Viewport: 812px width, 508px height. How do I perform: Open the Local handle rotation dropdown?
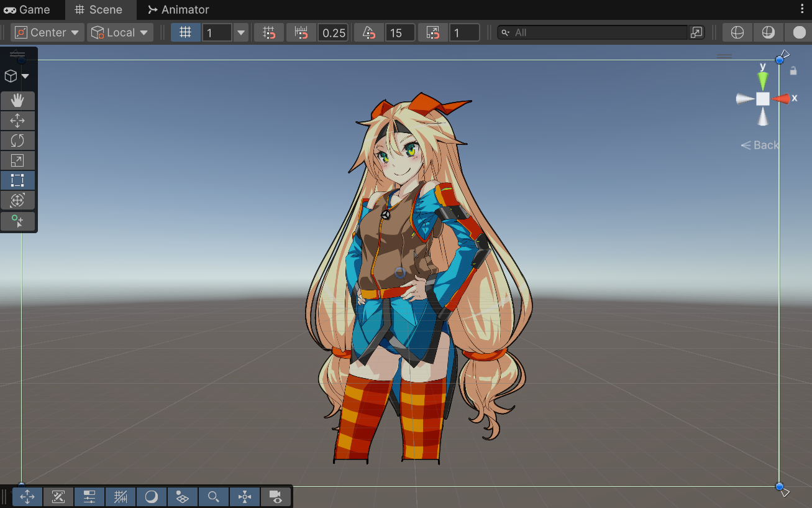pyautogui.click(x=121, y=32)
